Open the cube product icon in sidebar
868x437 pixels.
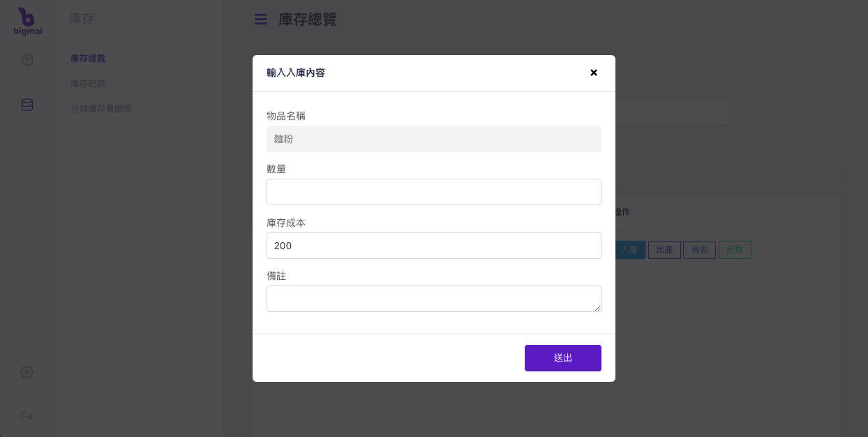[x=27, y=60]
